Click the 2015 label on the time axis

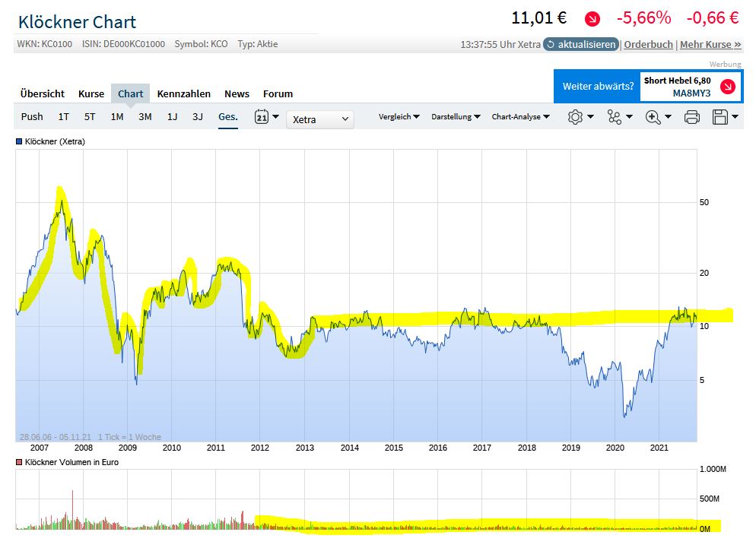coord(394,448)
